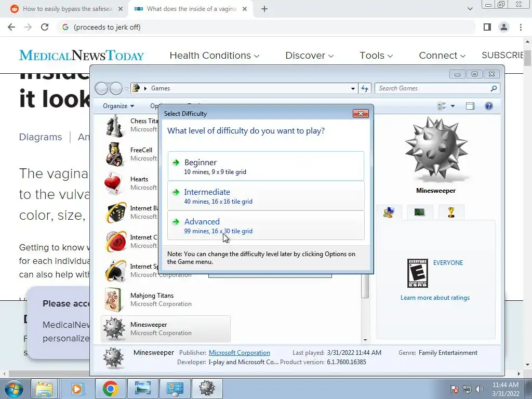The width and height of the screenshot is (532, 399).
Task: Select the performance tab icon
Action: click(420, 212)
